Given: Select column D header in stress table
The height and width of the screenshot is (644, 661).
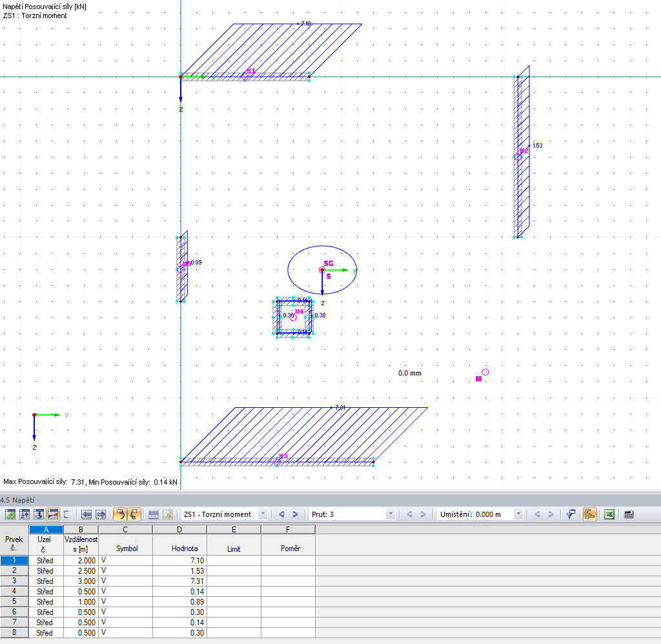Looking at the screenshot, I should [x=179, y=529].
